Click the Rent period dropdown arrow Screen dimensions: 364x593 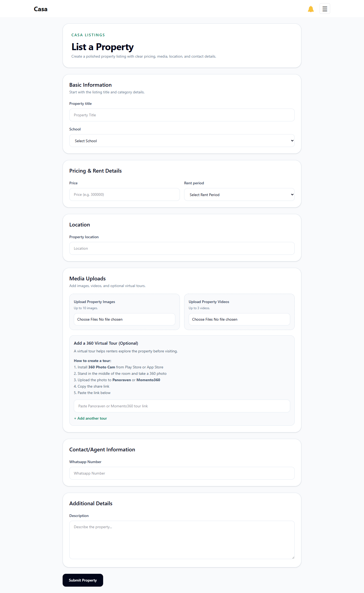(x=292, y=194)
